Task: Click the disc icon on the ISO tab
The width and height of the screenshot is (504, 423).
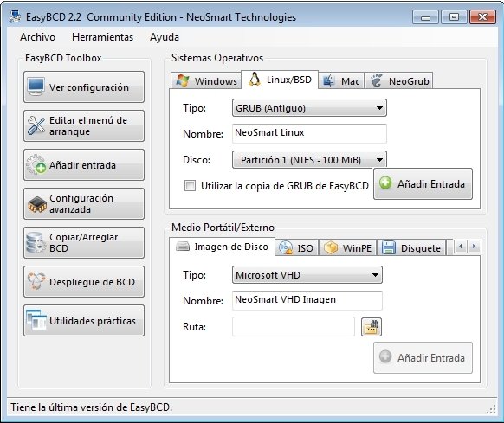Action: click(286, 247)
